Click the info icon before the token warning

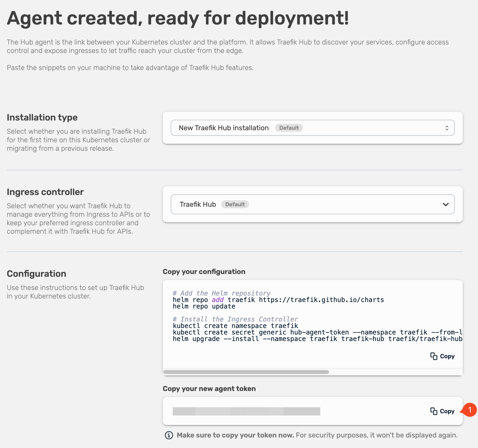169,435
